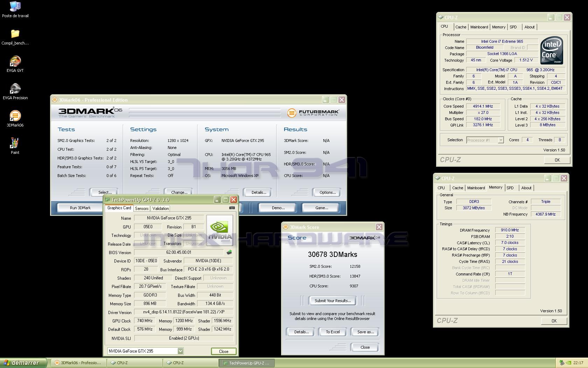Viewport: 588px width, 368px height.
Task: Select Graphics Card tab in GPU-Z
Action: tap(119, 208)
